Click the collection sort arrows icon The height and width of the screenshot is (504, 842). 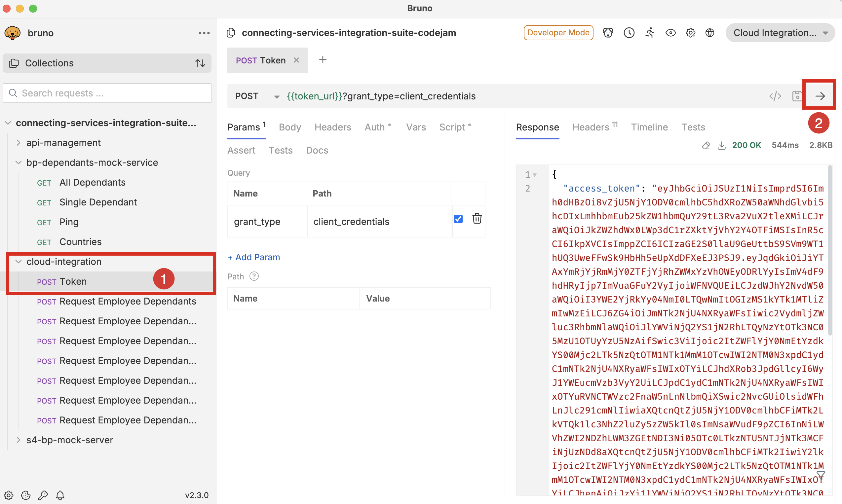200,63
